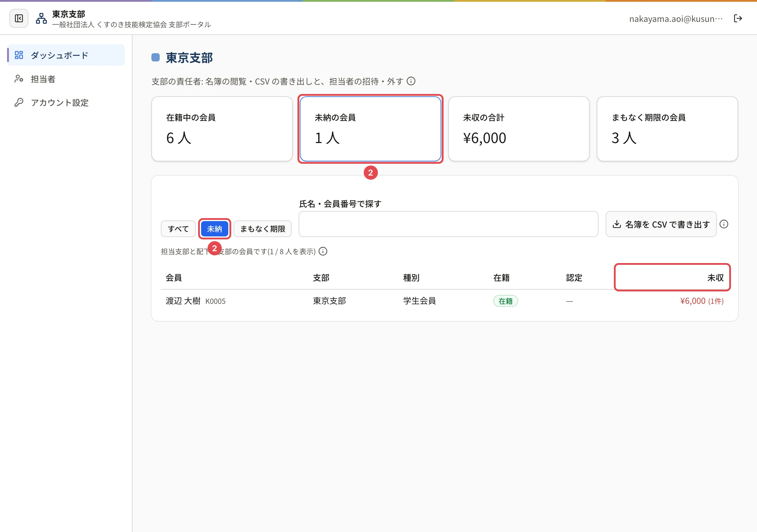This screenshot has width=757, height=532.
Task: Collapse the sidebar with the panel icon
Action: (x=19, y=18)
